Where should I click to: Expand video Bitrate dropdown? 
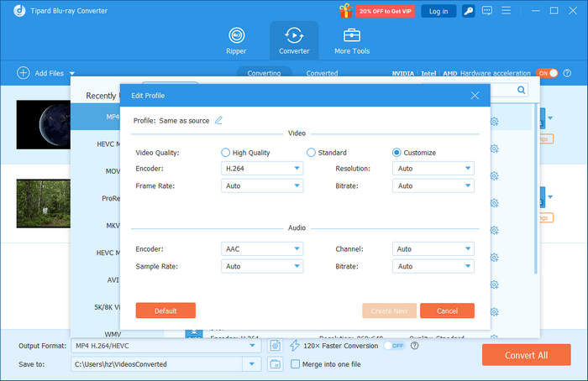[x=433, y=185]
